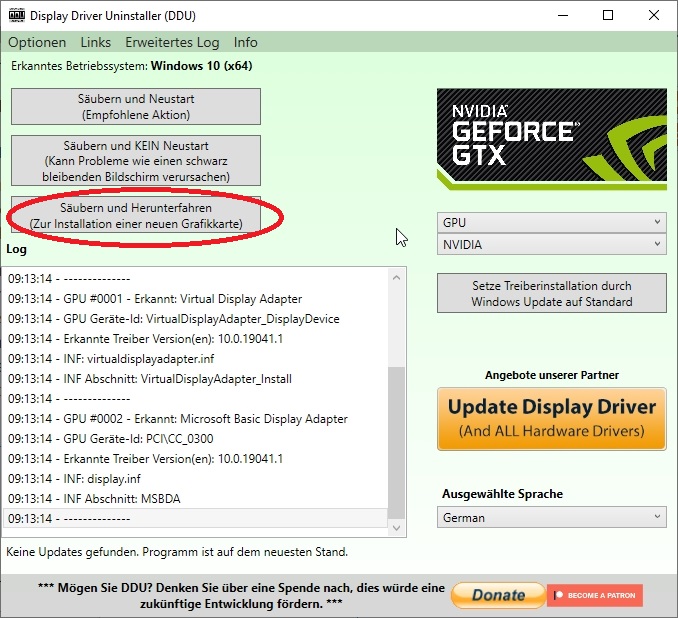Click 'Erkanntes Betriebssystem: Windows 10 (x64)' text
Screen dimensions: 678x618
131,66
